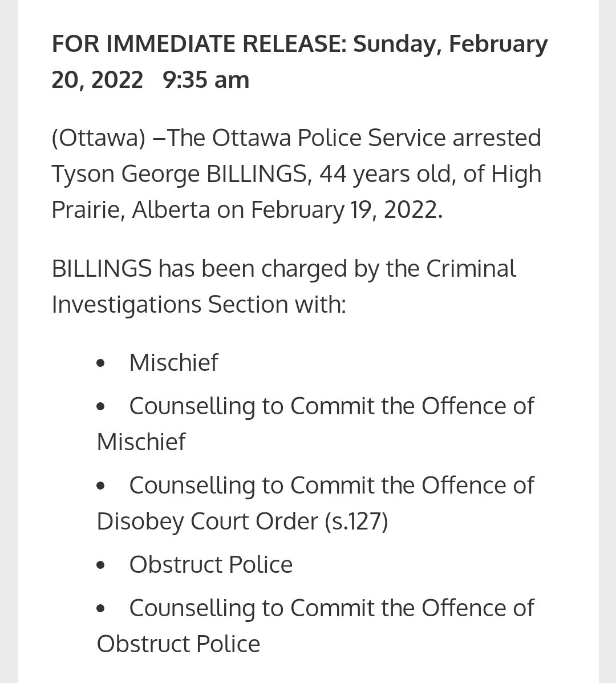Click the bullet dot before the fourth bullet's "Obstruct Police"
Screen dimensions: 616x683
tap(102, 565)
